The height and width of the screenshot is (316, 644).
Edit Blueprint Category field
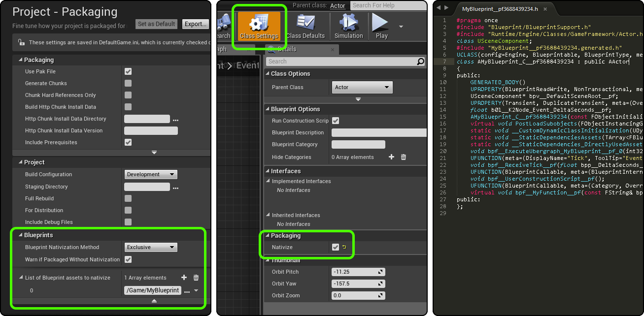pyautogui.click(x=358, y=144)
